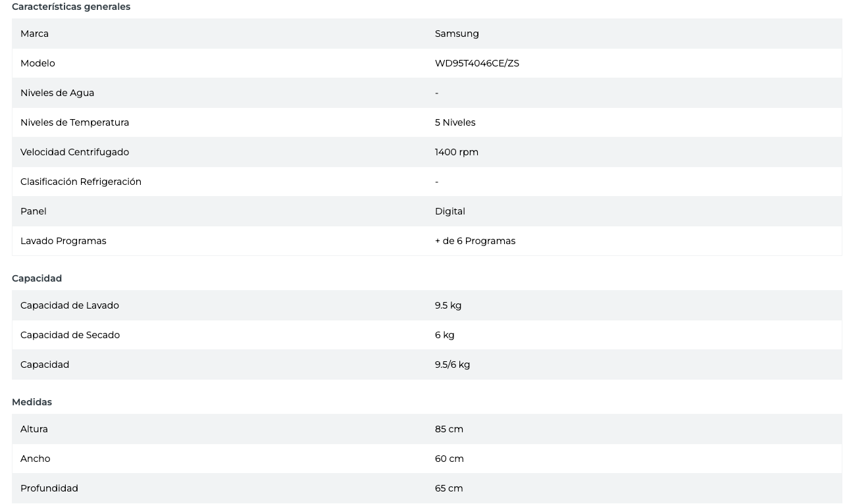Click the Características generales heading

pyautogui.click(x=71, y=7)
